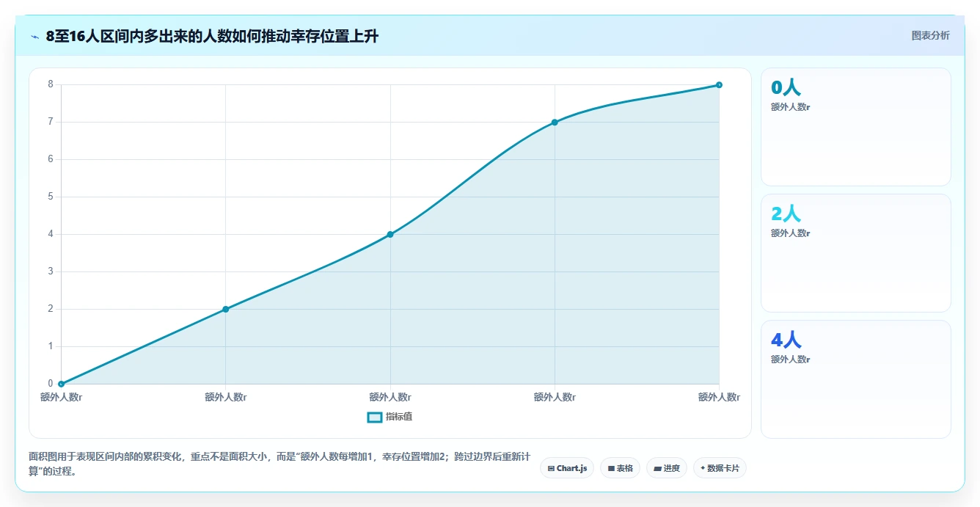Click the data point at value 7
The height and width of the screenshot is (507, 980).
(x=555, y=123)
